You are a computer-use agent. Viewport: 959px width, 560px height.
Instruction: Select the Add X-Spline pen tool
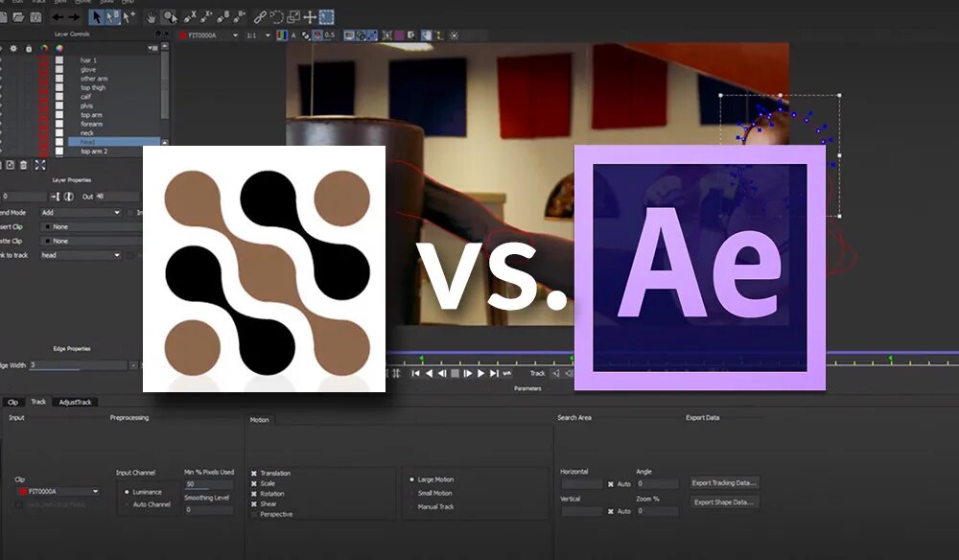point(207,17)
